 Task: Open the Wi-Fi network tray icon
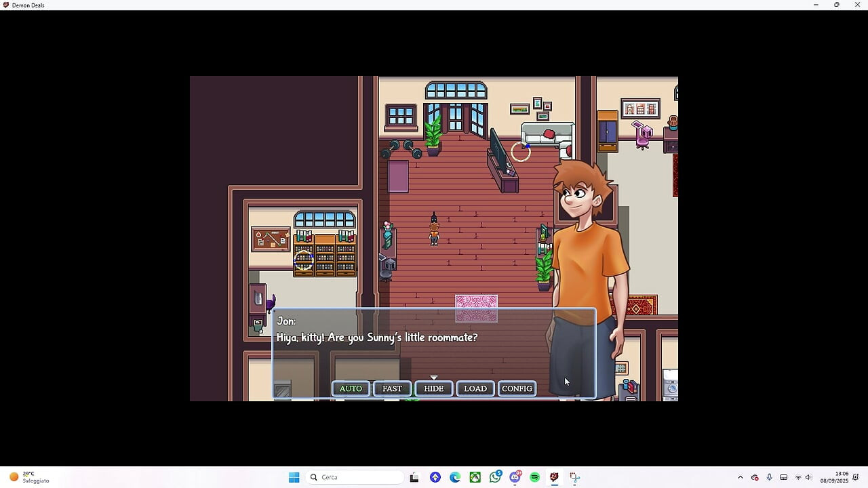[x=798, y=477]
